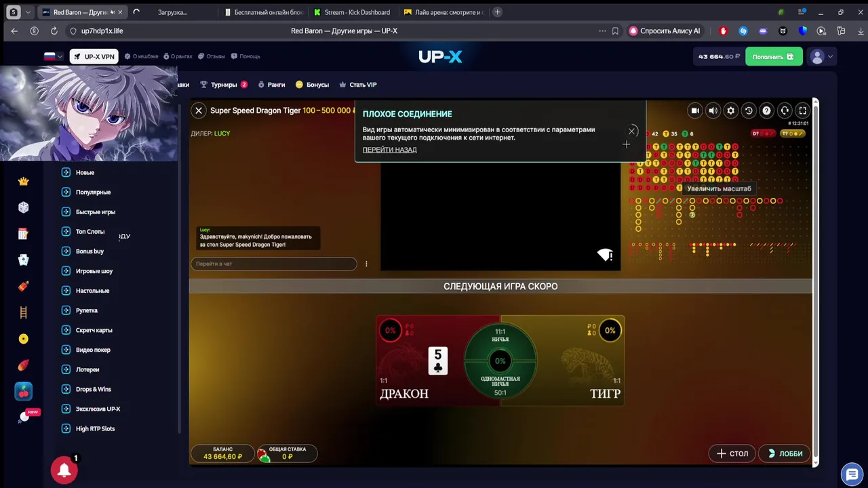
Task: Open the dynamite sidebar icon
Action: point(24,286)
